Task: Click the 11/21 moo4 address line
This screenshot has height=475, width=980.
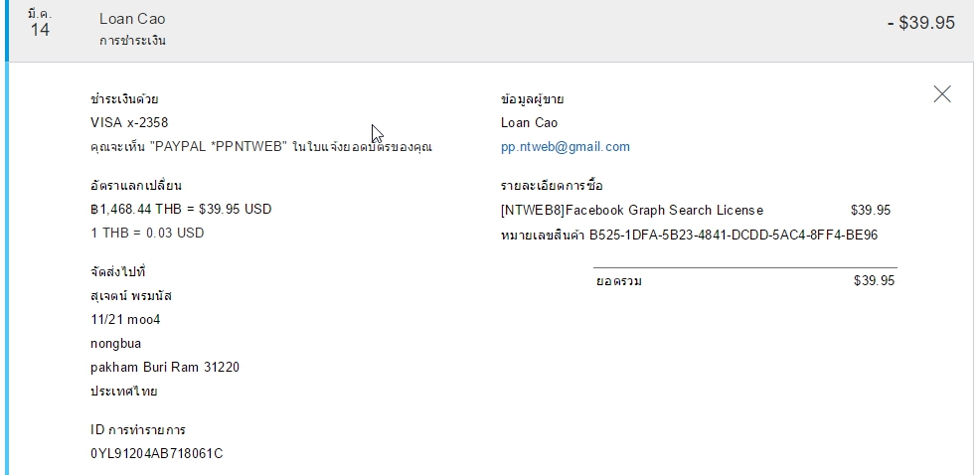Action: pyautogui.click(x=124, y=320)
